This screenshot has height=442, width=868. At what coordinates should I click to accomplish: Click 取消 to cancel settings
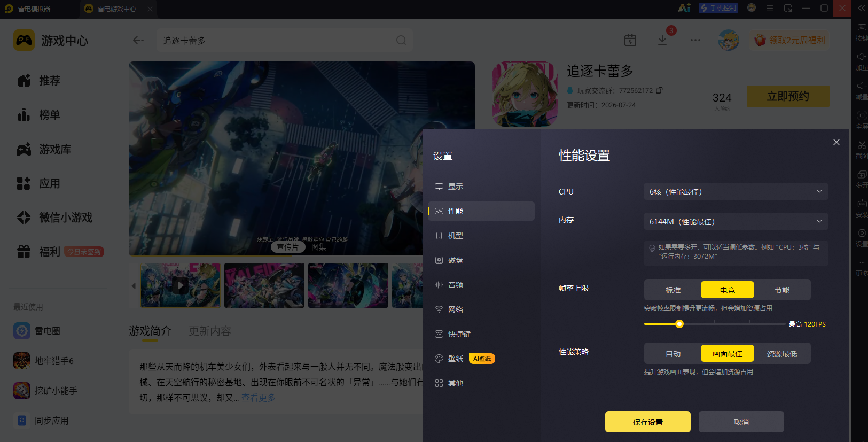[x=741, y=422]
